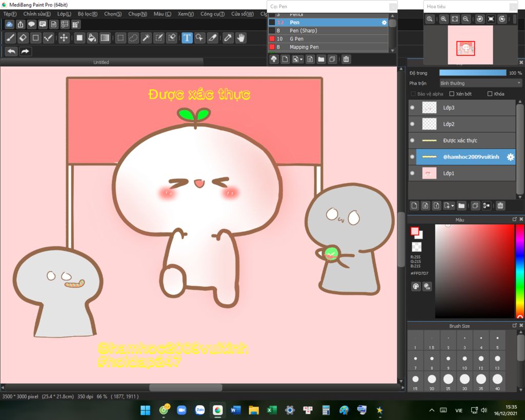525x420 pixels.
Task: Select the Eyedropper tool
Action: [x=228, y=38]
